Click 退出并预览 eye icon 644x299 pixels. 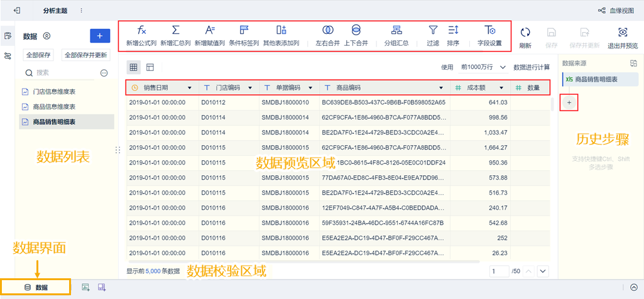click(623, 32)
